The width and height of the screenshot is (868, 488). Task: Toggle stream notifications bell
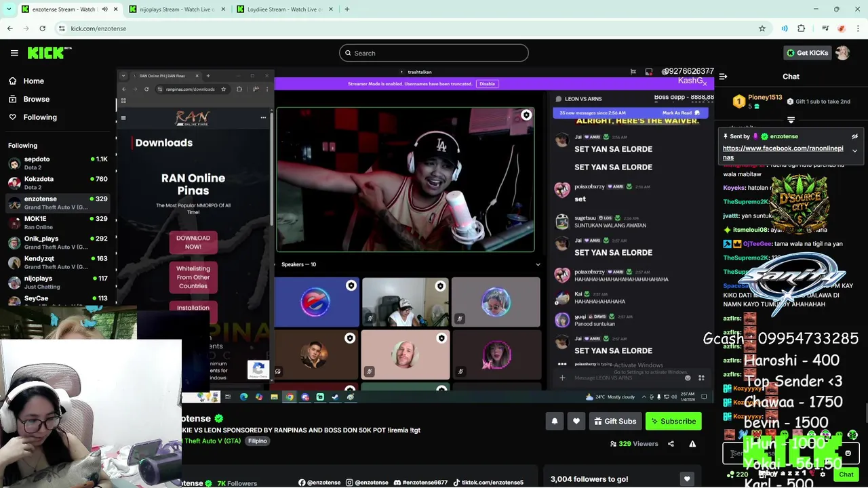[x=554, y=421]
